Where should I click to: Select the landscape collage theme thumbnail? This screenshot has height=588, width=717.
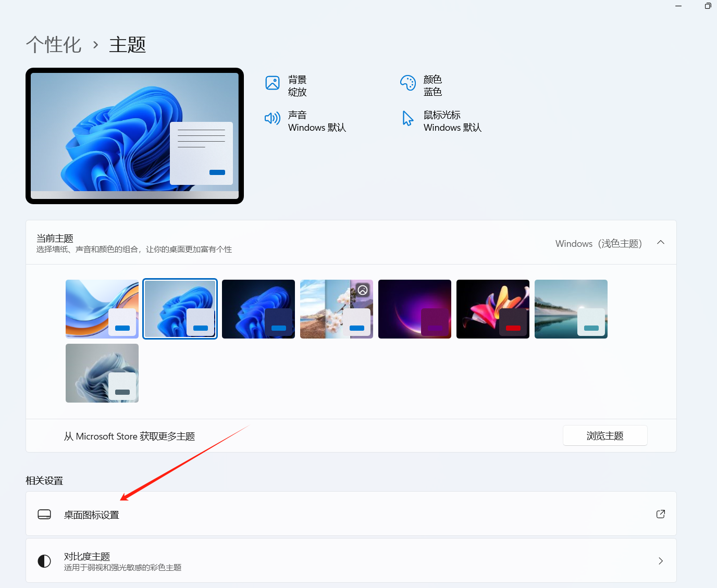point(337,309)
